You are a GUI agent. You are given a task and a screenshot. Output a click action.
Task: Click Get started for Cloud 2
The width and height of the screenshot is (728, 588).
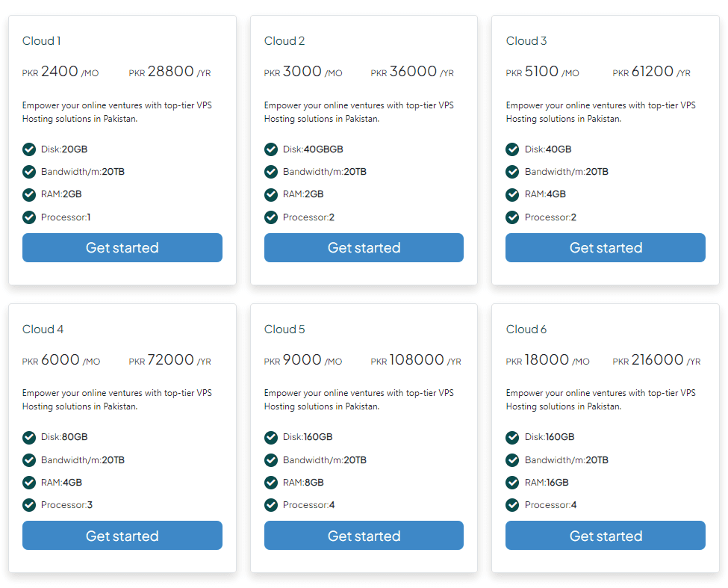(x=364, y=247)
